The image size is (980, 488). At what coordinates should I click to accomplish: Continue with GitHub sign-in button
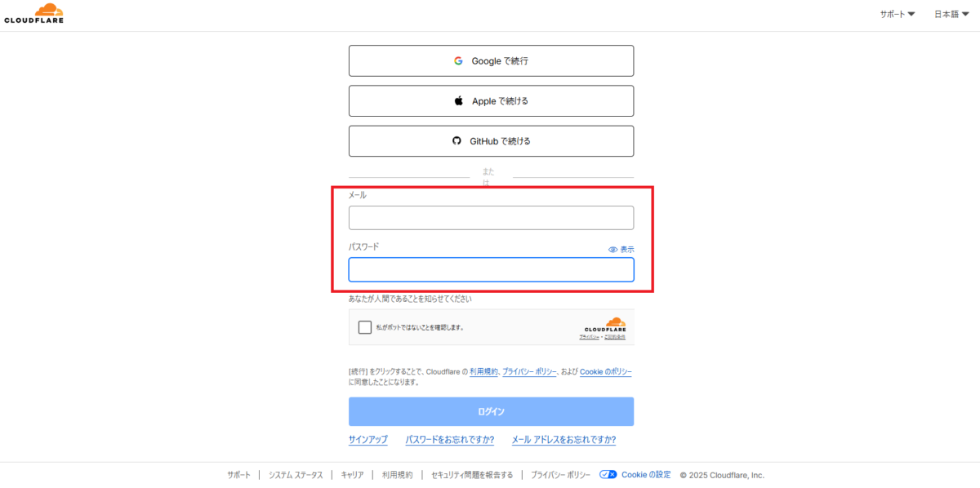pos(491,141)
